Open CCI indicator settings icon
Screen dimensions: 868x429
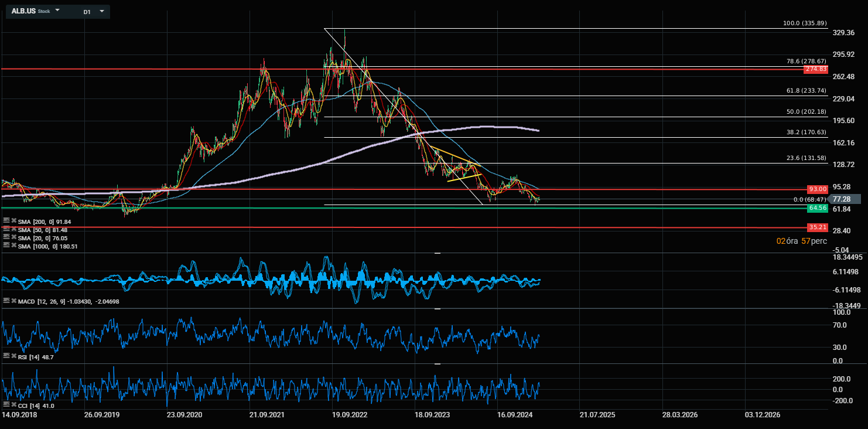(x=6, y=405)
